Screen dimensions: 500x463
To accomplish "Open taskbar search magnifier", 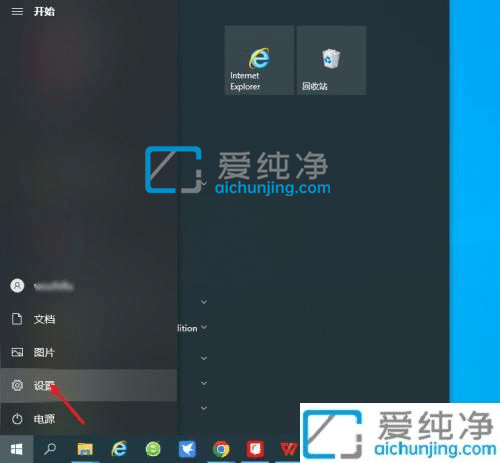I will point(50,449).
